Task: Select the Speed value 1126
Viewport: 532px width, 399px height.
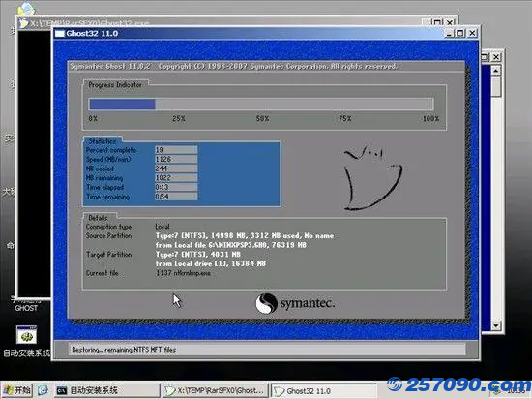Action: coord(176,159)
